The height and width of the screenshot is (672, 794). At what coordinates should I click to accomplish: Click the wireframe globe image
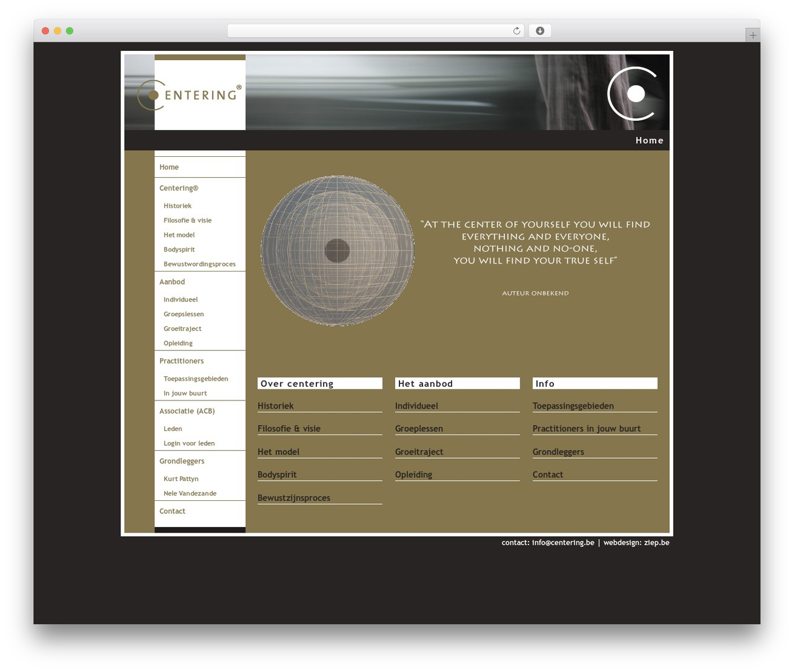tap(337, 250)
